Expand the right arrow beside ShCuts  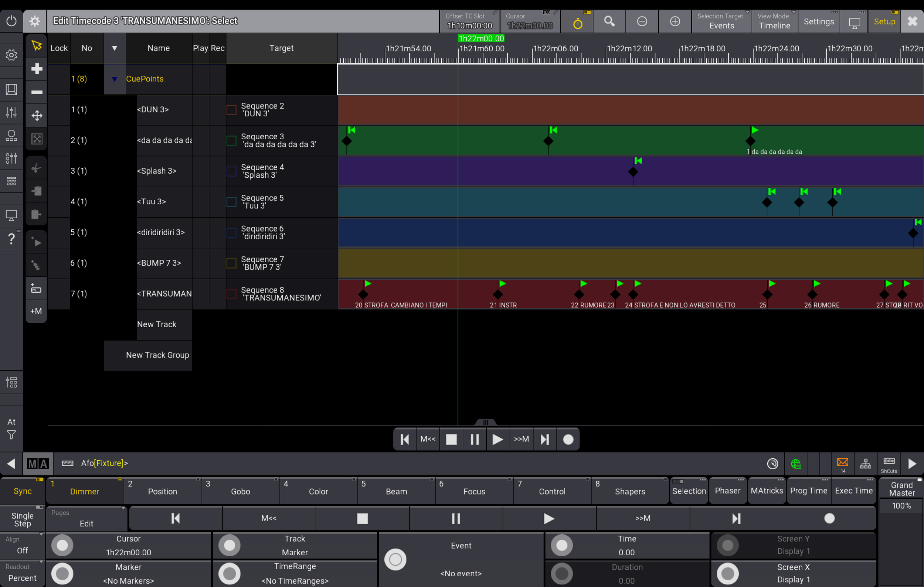click(912, 464)
